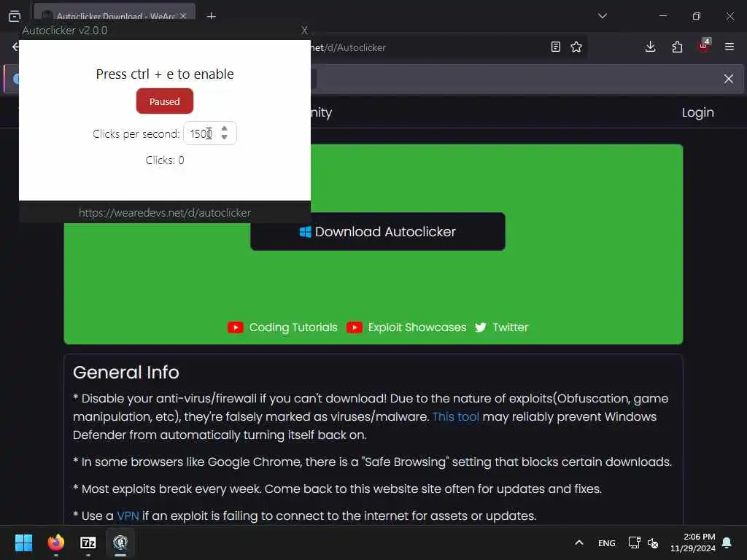
Task: Bookmark this page with the star icon
Action: (x=576, y=47)
